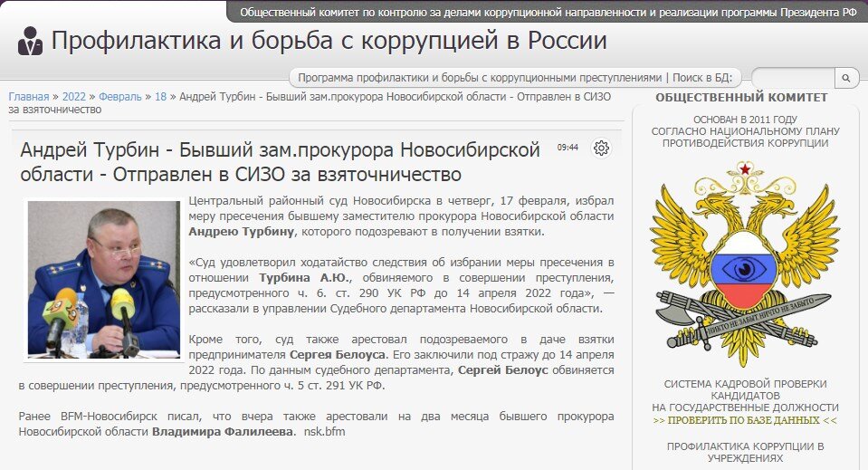
Task: Open Программа профилактики и борьбы с коррупционными преступлениями
Action: [x=480, y=78]
